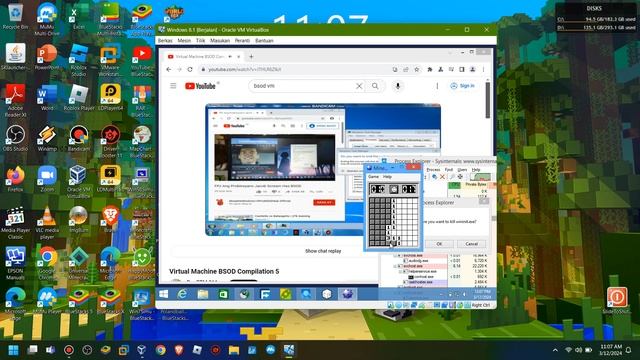Open the YouTube settings three-dot menu
640x360 pixels.
click(437, 86)
